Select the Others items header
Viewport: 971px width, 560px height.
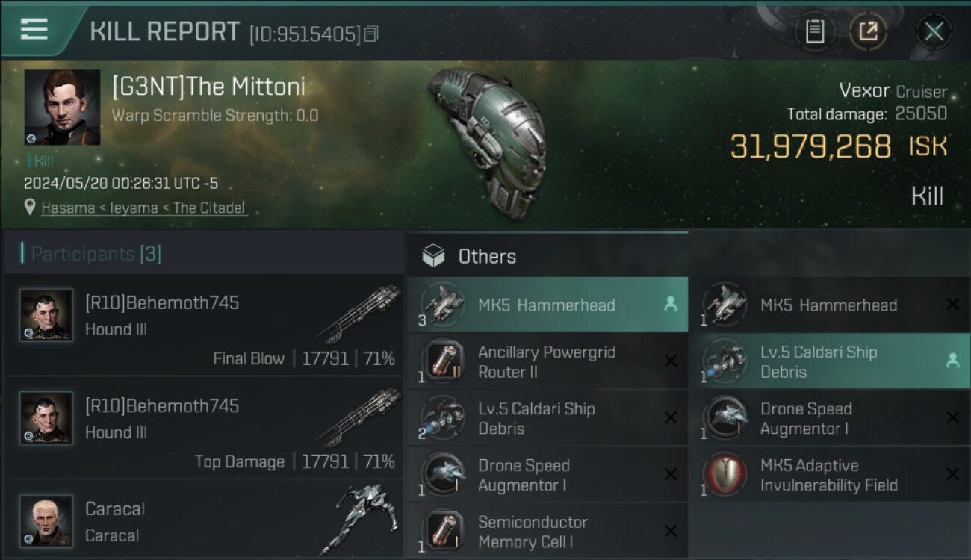pyautogui.click(x=487, y=256)
